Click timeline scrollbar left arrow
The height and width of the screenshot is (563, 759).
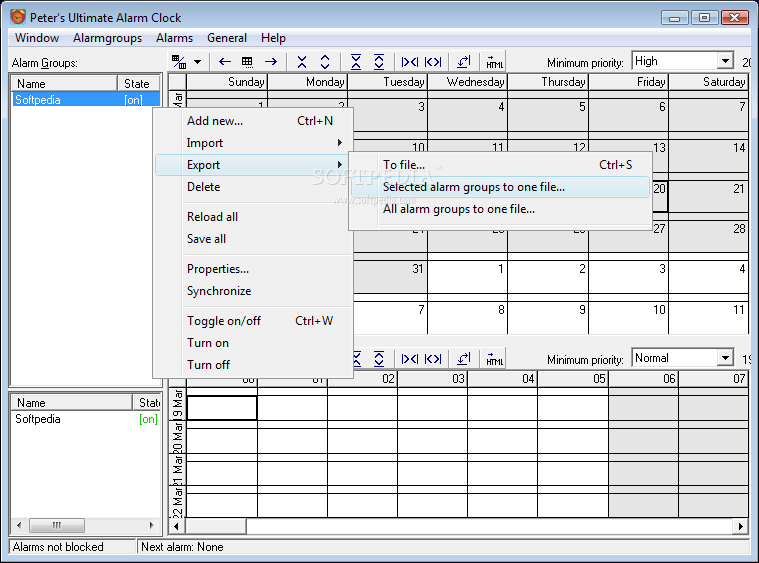(177, 526)
